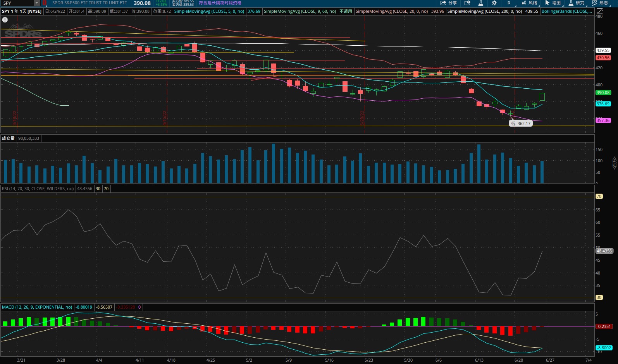Click the SPY 1 年 1天 [NYSE] chart title

click(22, 11)
